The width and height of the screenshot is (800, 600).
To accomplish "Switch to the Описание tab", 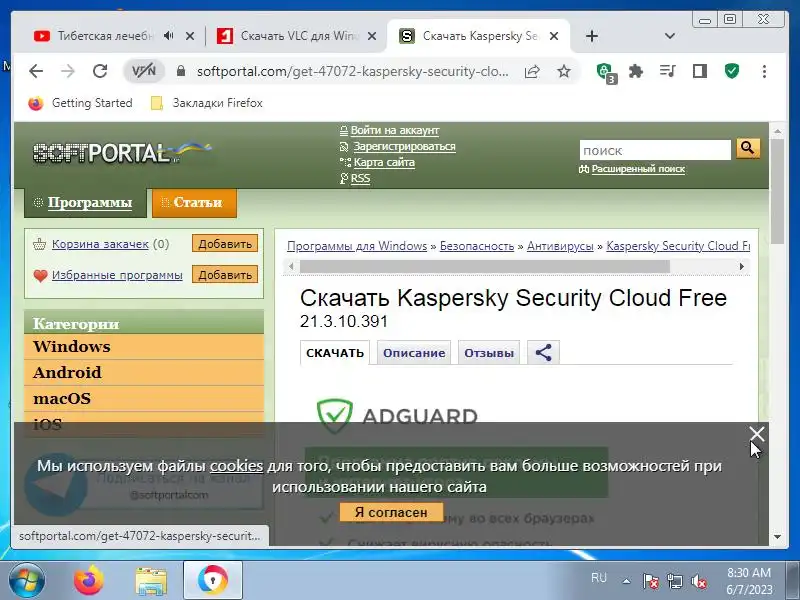I will click(x=414, y=353).
